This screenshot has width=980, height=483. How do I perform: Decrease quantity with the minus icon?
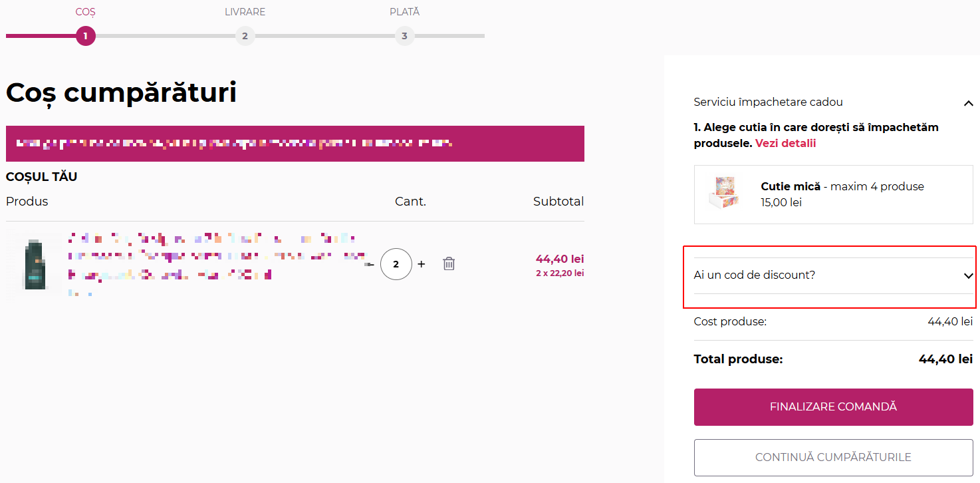point(370,265)
